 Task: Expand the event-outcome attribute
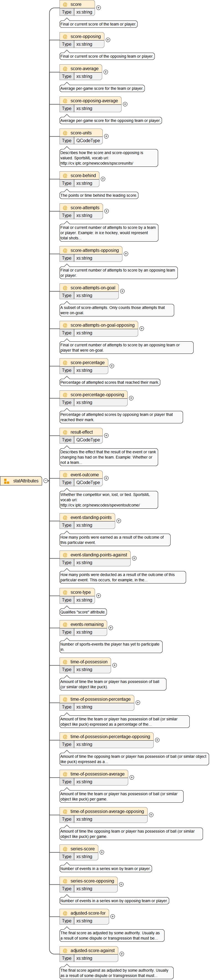[106, 478]
